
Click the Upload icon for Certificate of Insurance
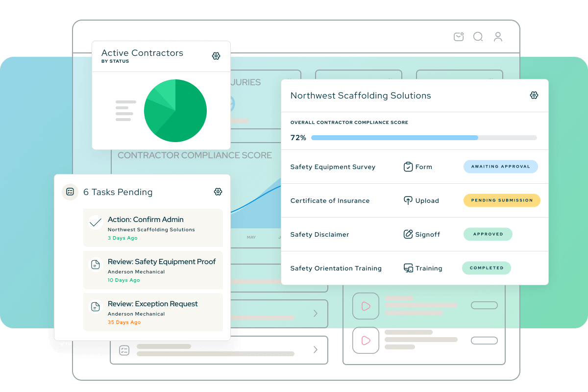tap(408, 200)
